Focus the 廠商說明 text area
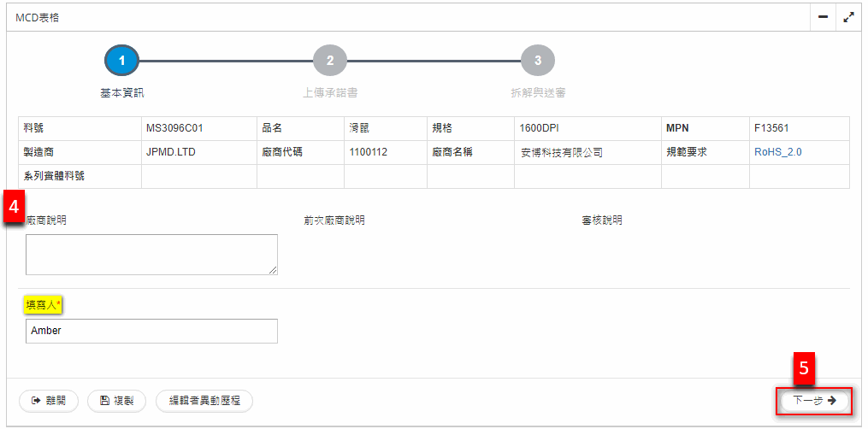The width and height of the screenshot is (868, 429). coord(151,254)
